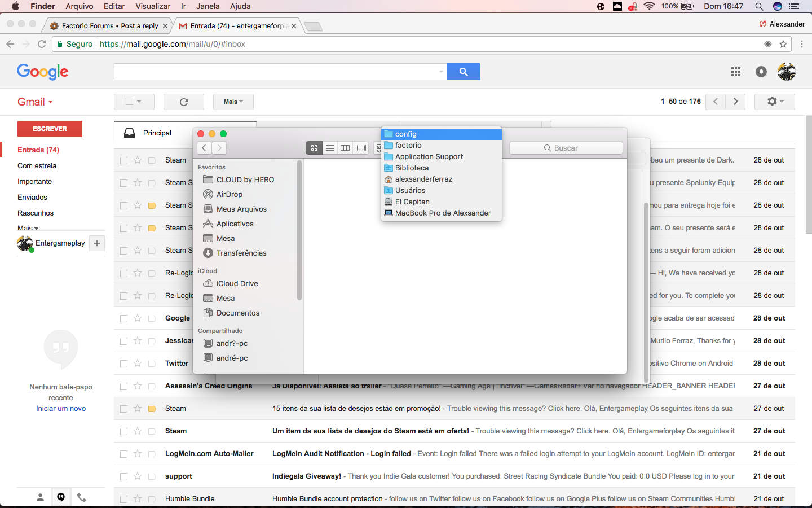Open the Visualizar menu
Image resolution: width=812 pixels, height=508 pixels.
tap(153, 6)
